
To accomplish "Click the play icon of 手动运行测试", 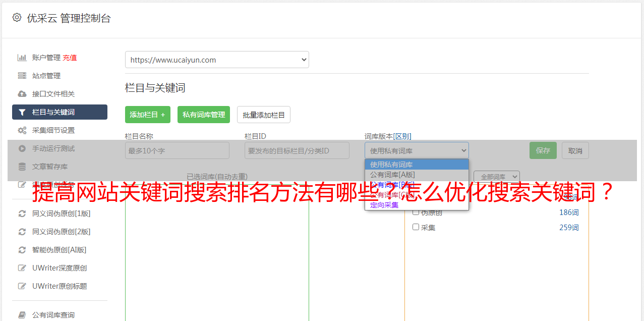I will (x=22, y=148).
